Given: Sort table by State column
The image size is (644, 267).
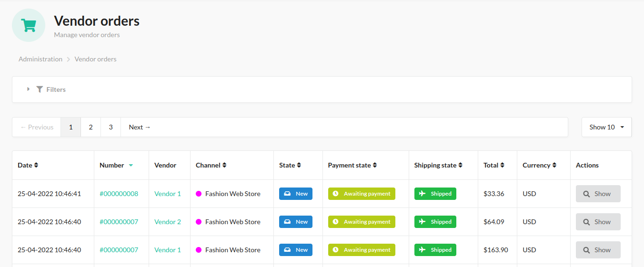Looking at the screenshot, I should coord(290,165).
